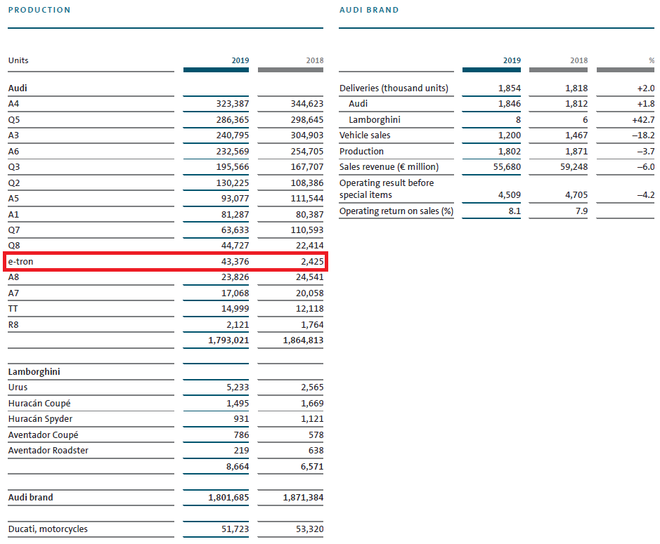Select Huracán Spyder 2019 value 931
The height and width of the screenshot is (544, 660).
click(241, 419)
